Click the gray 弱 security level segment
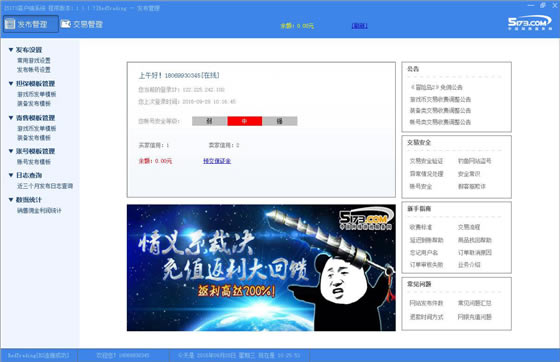Viewport: 560px width, 362px height. pos(210,121)
